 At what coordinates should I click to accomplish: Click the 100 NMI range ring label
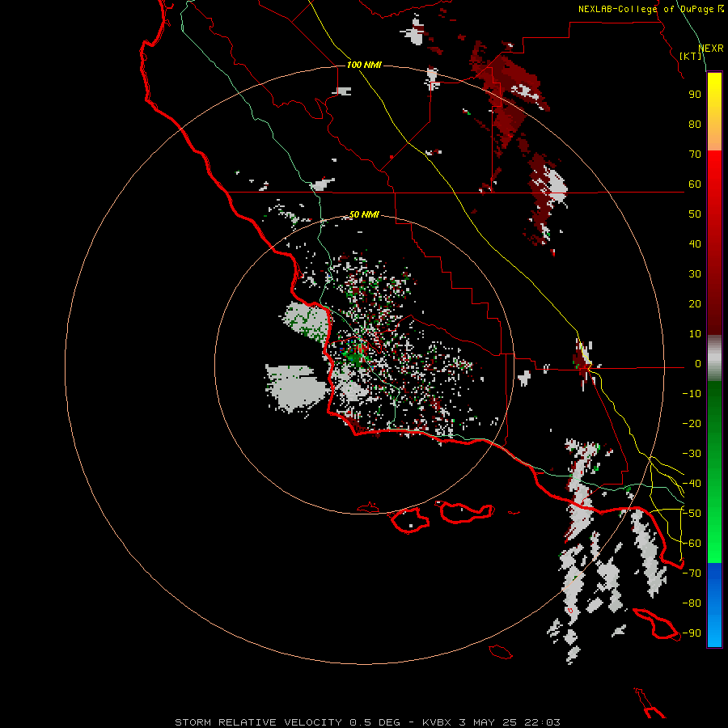364,65
